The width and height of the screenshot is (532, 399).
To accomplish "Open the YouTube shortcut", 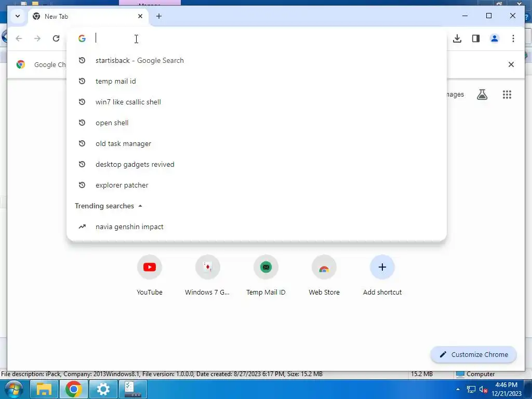I will pyautogui.click(x=149, y=276).
